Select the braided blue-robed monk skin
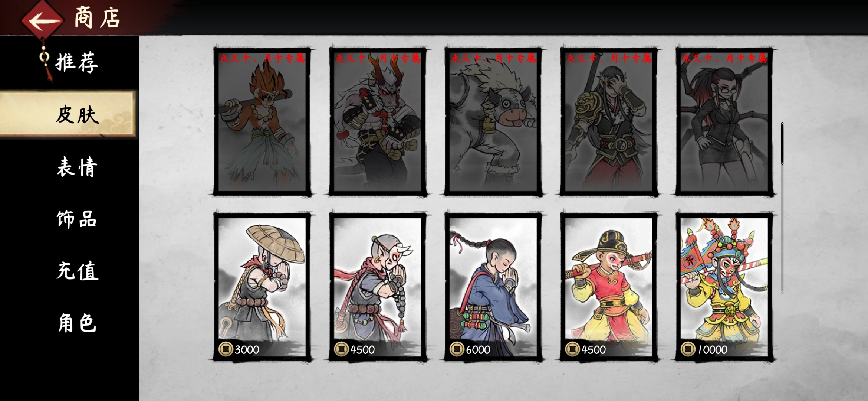868x401 pixels. pos(493,287)
